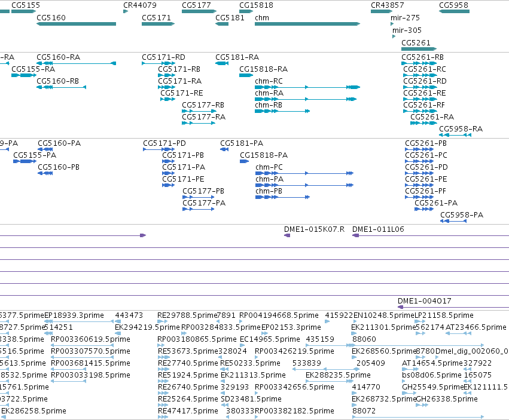Click the chm gene feature bar
The image size is (509, 420).
307,24
